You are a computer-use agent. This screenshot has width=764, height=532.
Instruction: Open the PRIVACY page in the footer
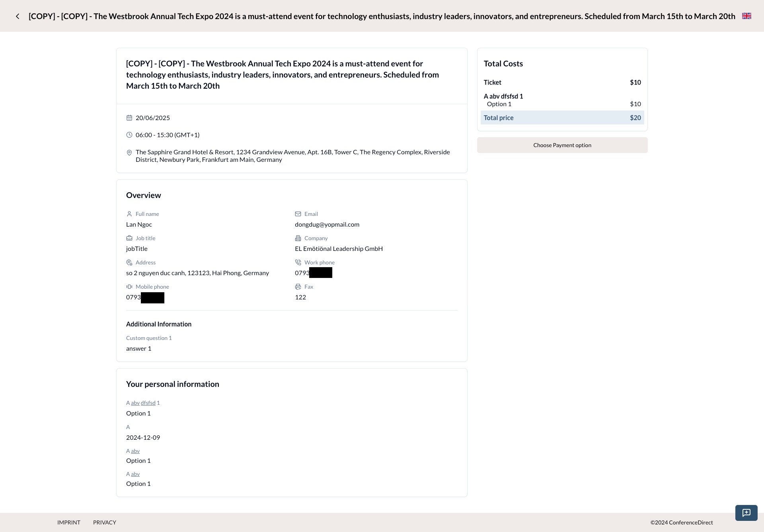(x=104, y=522)
